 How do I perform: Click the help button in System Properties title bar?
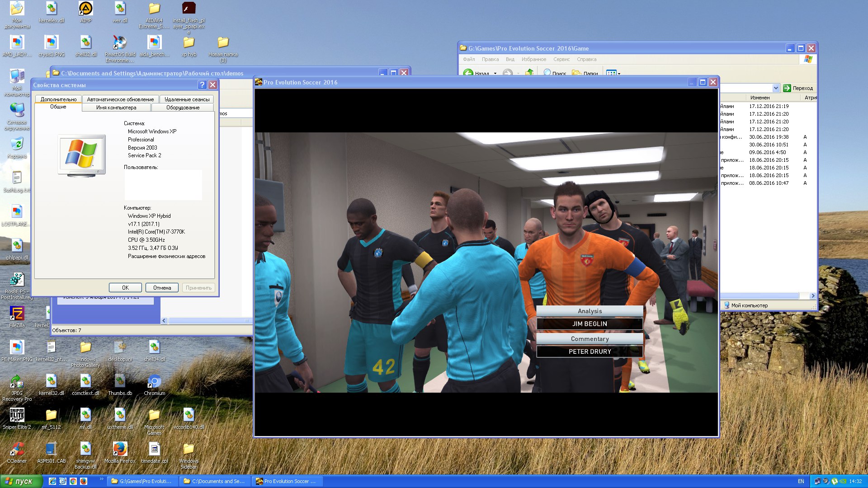[x=202, y=85]
